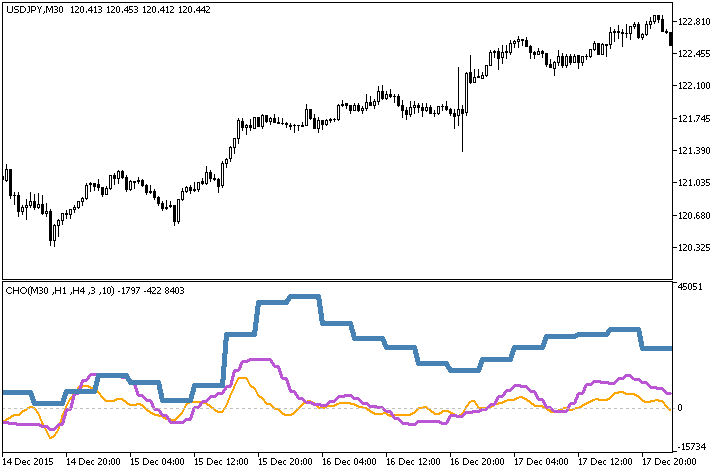The height and width of the screenshot is (472, 724).
Task: Click the 17 Dec 20:00 time label
Action: [x=671, y=462]
